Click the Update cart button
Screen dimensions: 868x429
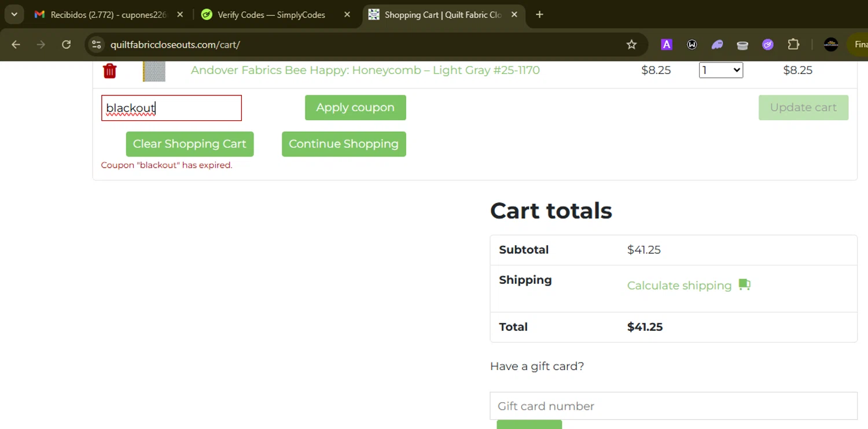coord(803,108)
